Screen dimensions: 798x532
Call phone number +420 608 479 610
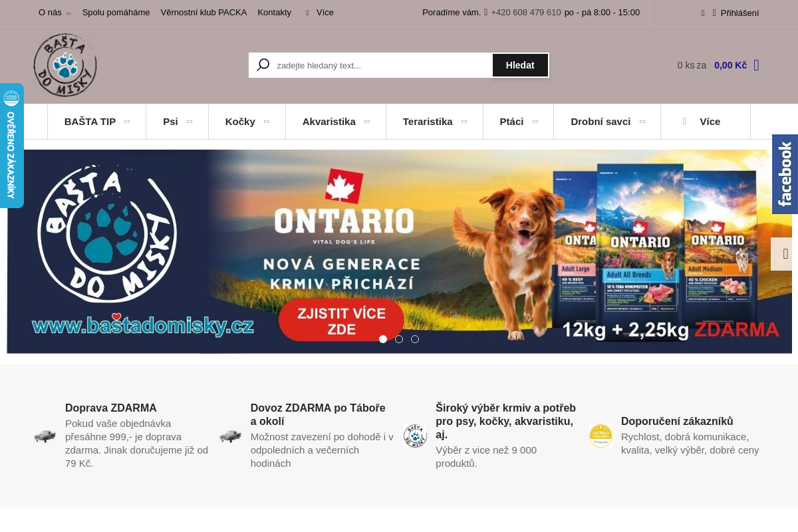[x=526, y=13]
